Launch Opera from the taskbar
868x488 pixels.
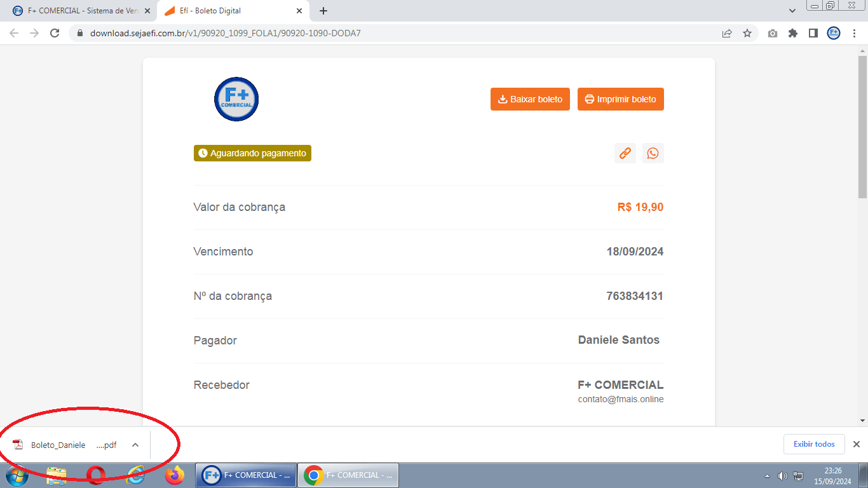pos(96,475)
